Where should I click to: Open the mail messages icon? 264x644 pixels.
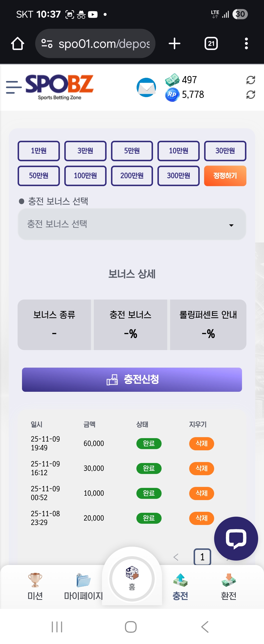click(146, 88)
